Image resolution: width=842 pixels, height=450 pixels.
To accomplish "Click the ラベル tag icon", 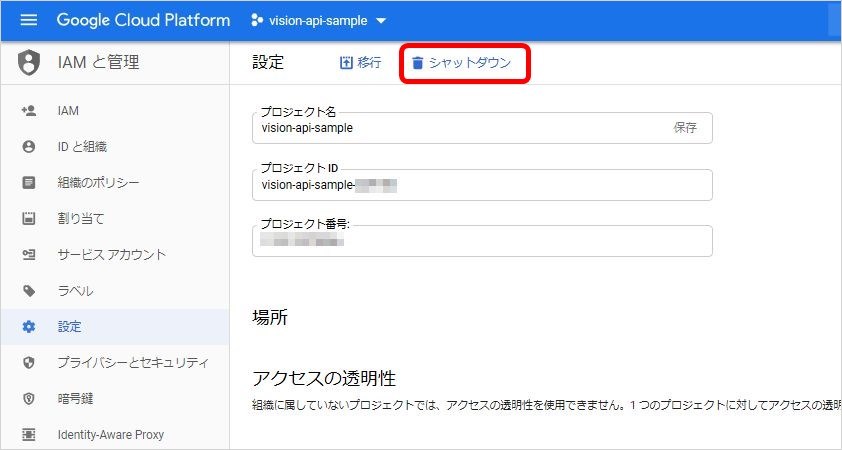I will [x=28, y=291].
